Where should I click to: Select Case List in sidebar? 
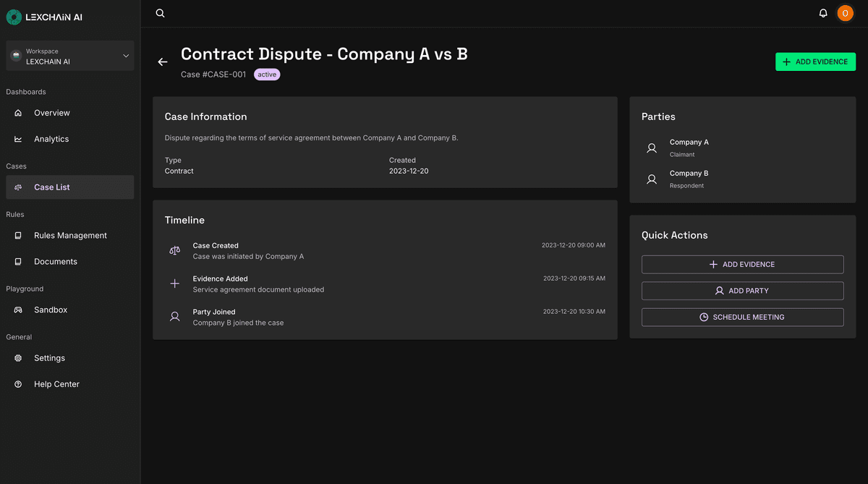(x=70, y=187)
